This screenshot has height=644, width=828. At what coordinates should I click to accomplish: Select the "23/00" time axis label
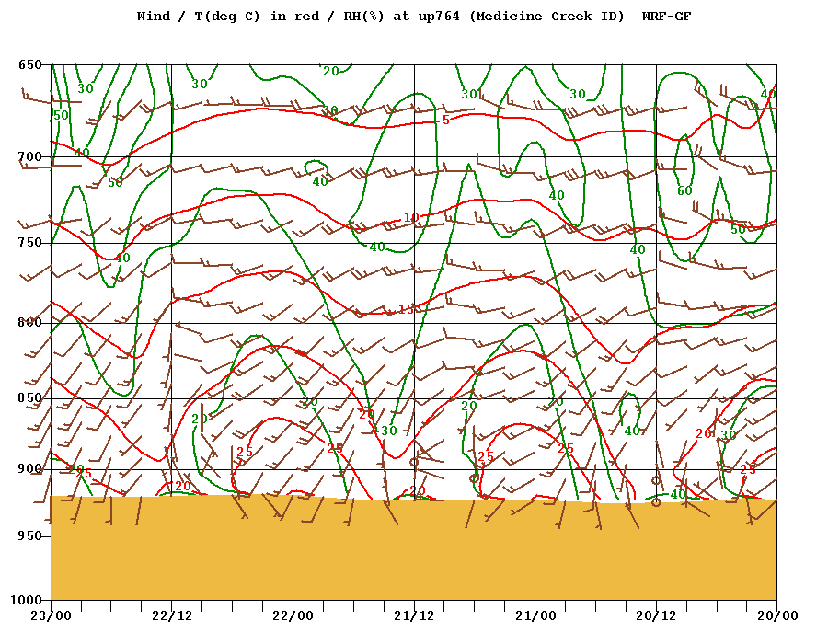(x=52, y=616)
